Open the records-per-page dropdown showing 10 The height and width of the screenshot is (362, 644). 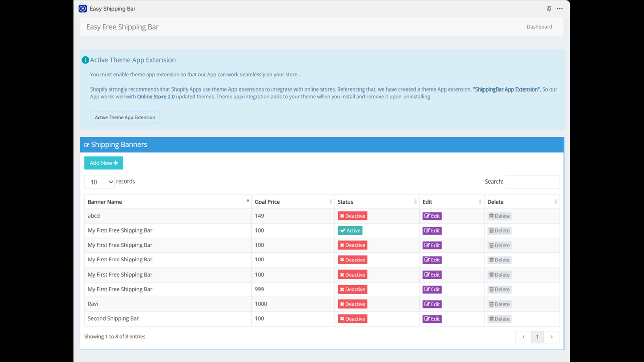[x=99, y=182]
